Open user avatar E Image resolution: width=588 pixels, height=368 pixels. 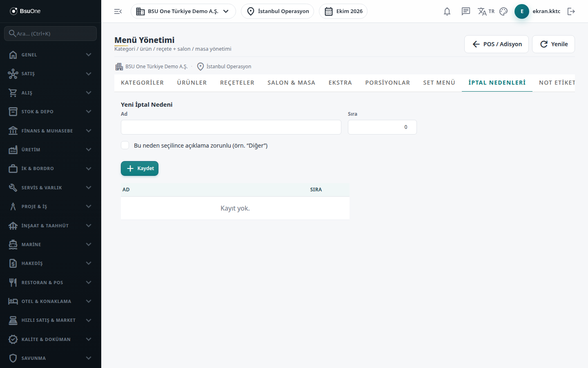[x=522, y=11]
